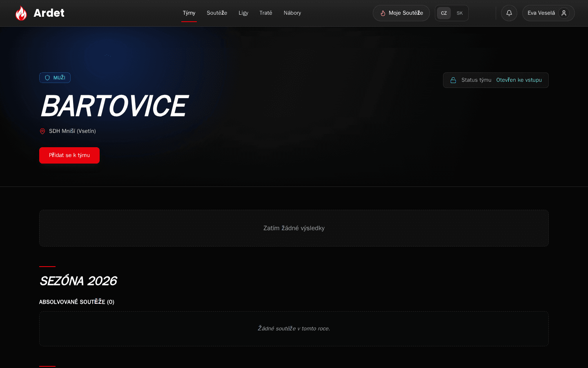This screenshot has width=588, height=368.
Task: Switch language to SK
Action: click(459, 13)
